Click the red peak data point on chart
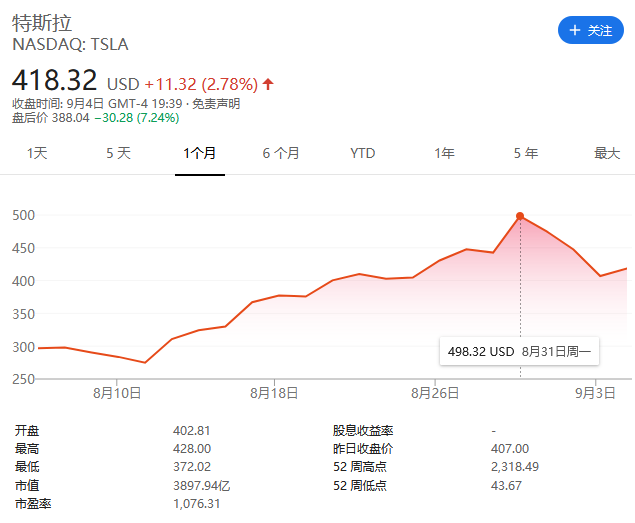Screen dimensions: 635x523 (x=520, y=216)
